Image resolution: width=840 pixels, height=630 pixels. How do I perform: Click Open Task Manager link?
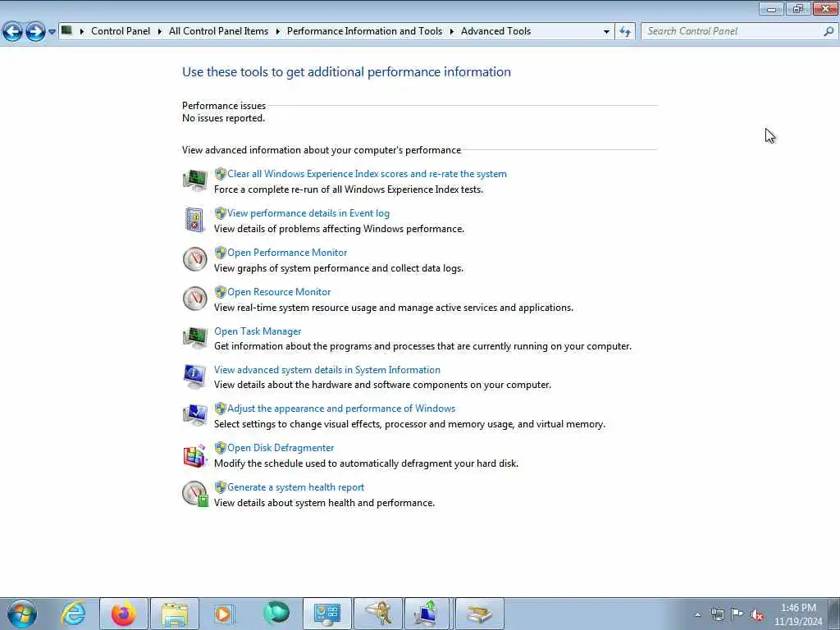258,331
